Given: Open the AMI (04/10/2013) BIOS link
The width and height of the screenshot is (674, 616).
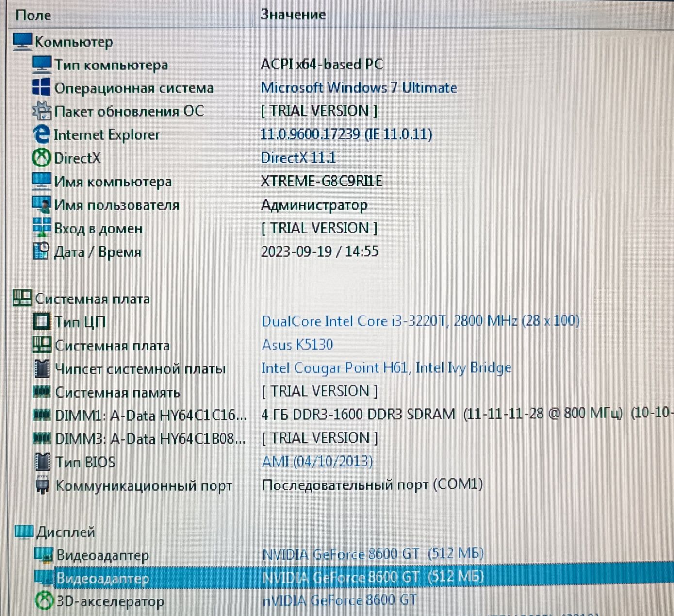Looking at the screenshot, I should pyautogui.click(x=317, y=461).
